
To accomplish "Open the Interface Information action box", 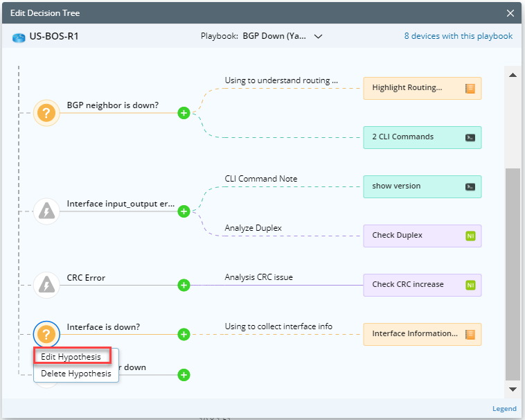I will pos(422,334).
